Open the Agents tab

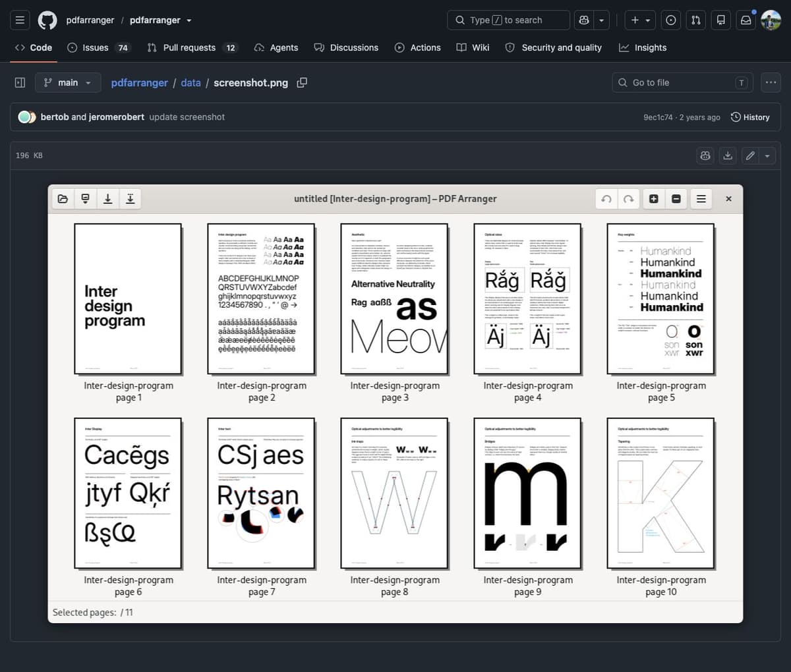(x=276, y=47)
